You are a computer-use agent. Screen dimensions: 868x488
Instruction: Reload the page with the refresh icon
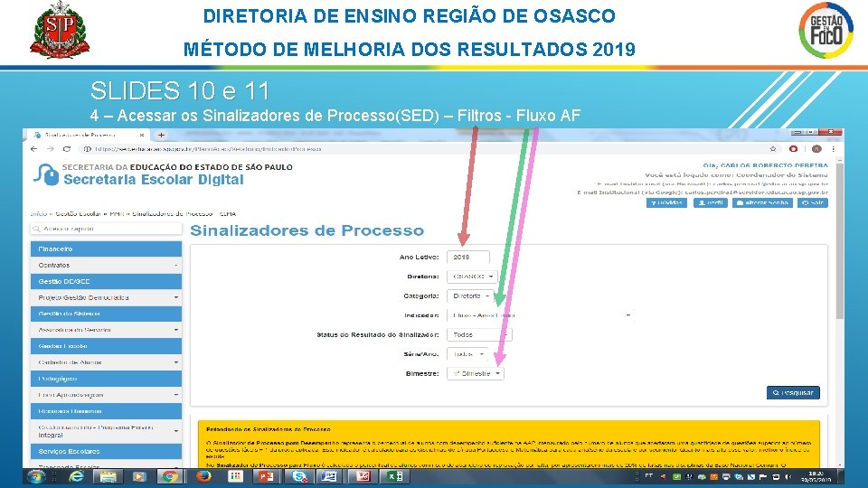click(67, 149)
